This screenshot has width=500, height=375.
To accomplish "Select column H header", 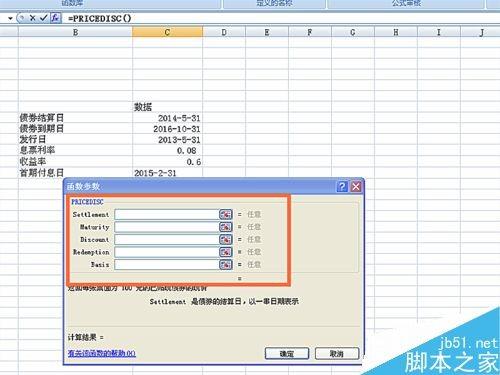I will (396, 32).
